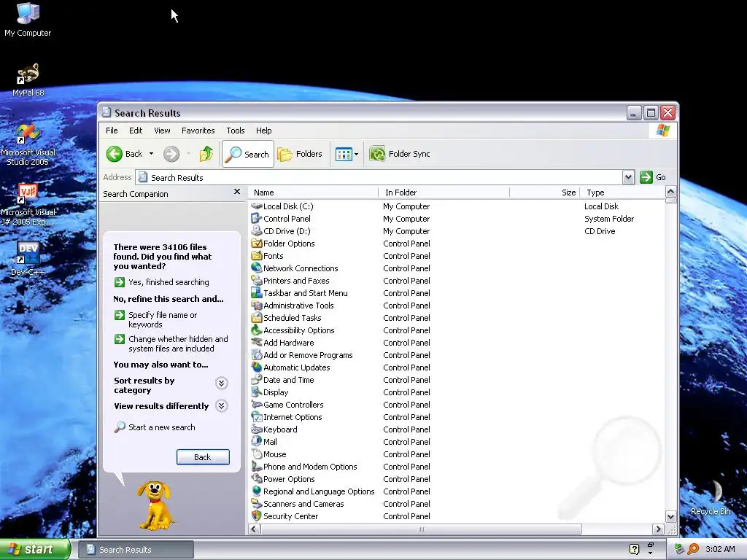Open the Back history dropdown arrow
This screenshot has width=747, height=560.
[x=151, y=154]
